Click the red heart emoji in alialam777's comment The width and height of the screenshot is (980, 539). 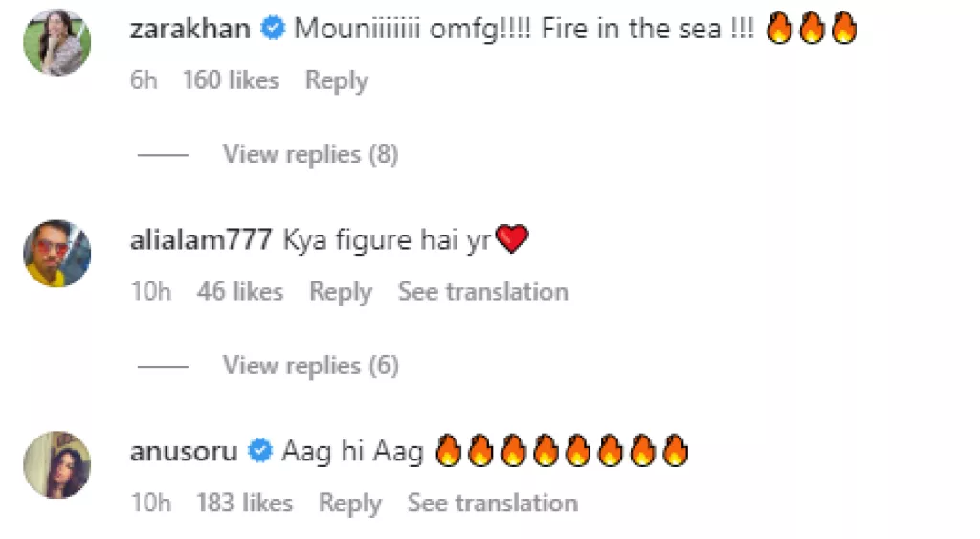click(x=512, y=240)
